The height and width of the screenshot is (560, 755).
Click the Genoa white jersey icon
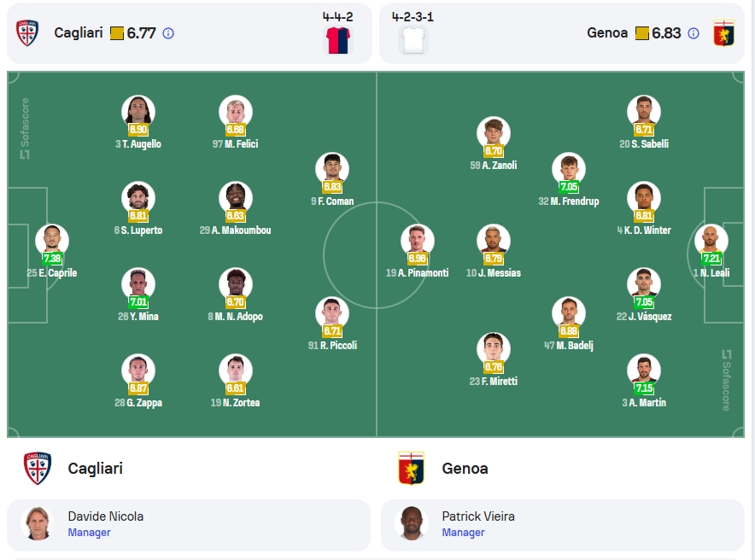(x=413, y=40)
